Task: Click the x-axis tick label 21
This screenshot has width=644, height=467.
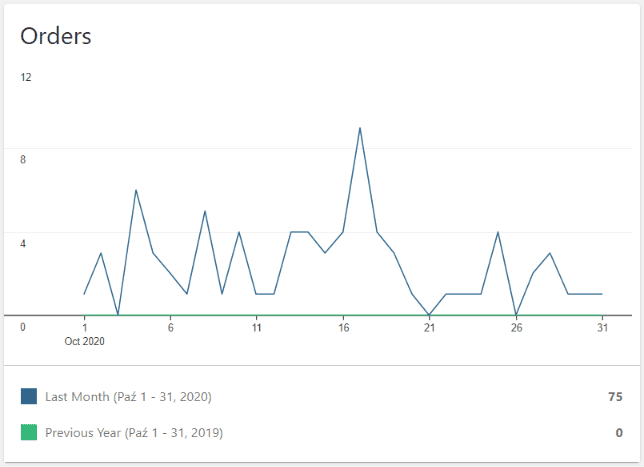Action: (429, 327)
